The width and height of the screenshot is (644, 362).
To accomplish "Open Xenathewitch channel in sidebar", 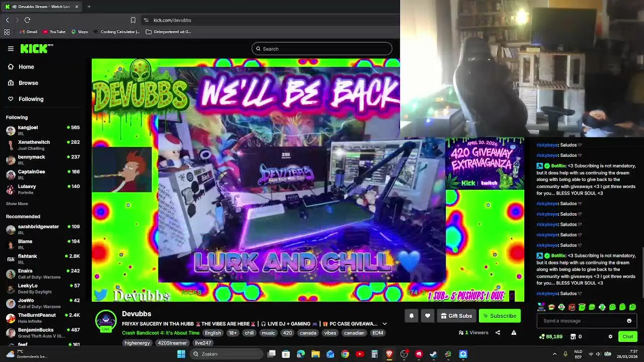I will [x=43, y=145].
